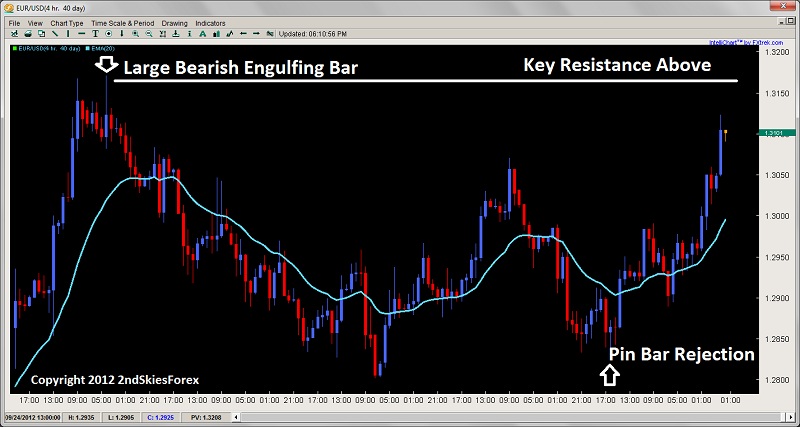This screenshot has height=427, width=800.
Task: Click the download-to-tray arrow icon
Action: (x=176, y=34)
